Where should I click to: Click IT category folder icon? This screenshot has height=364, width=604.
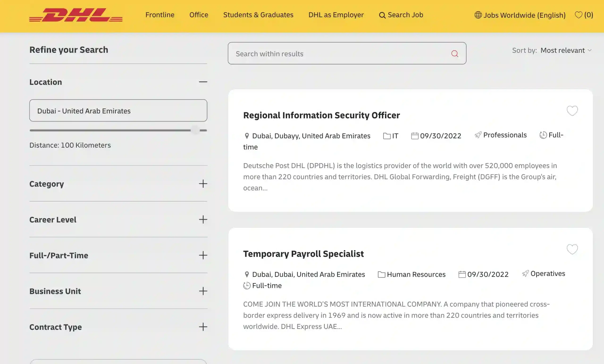386,136
